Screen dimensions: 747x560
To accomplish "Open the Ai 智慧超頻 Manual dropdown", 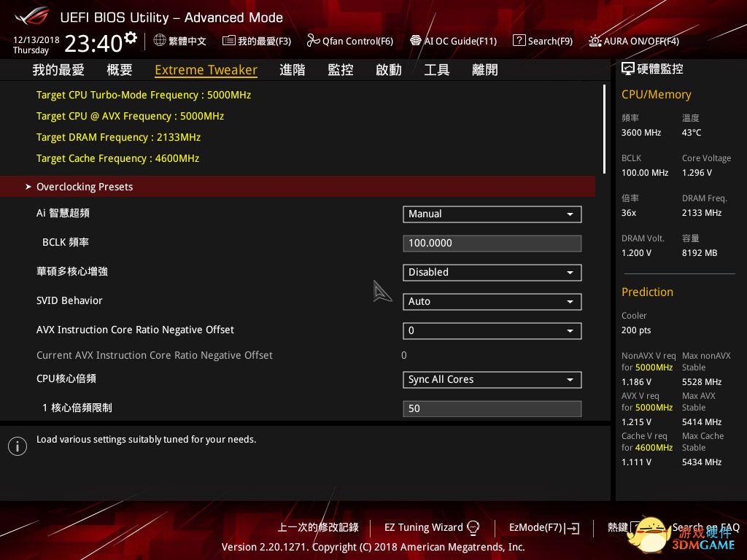I will point(492,214).
